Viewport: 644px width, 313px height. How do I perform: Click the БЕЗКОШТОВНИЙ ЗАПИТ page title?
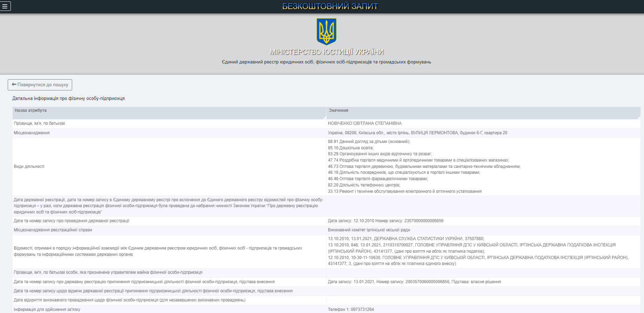tap(330, 6)
